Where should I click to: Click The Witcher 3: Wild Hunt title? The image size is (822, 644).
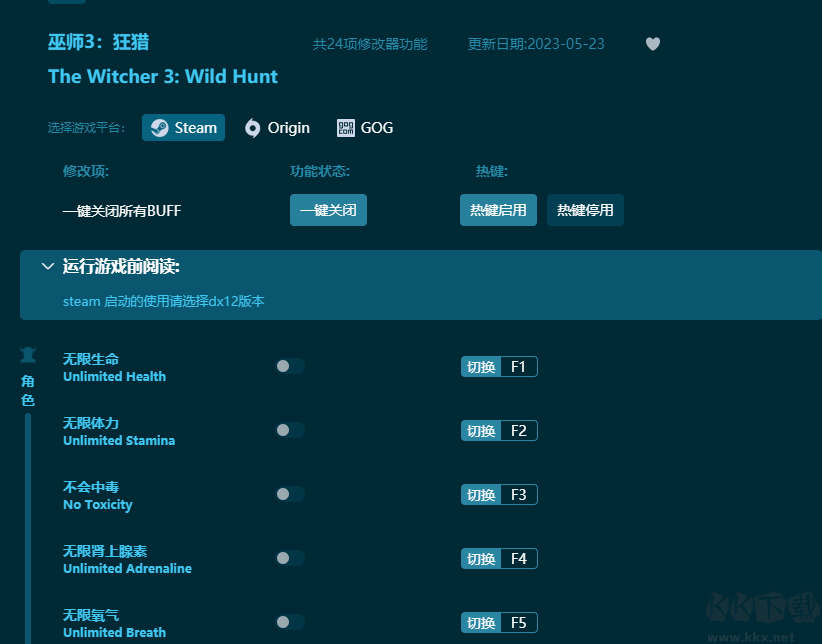point(163,77)
